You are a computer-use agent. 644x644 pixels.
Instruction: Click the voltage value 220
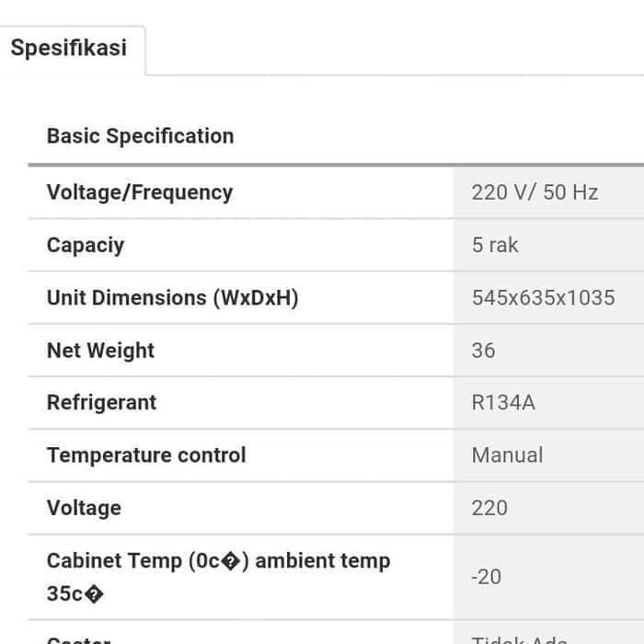pos(489,508)
